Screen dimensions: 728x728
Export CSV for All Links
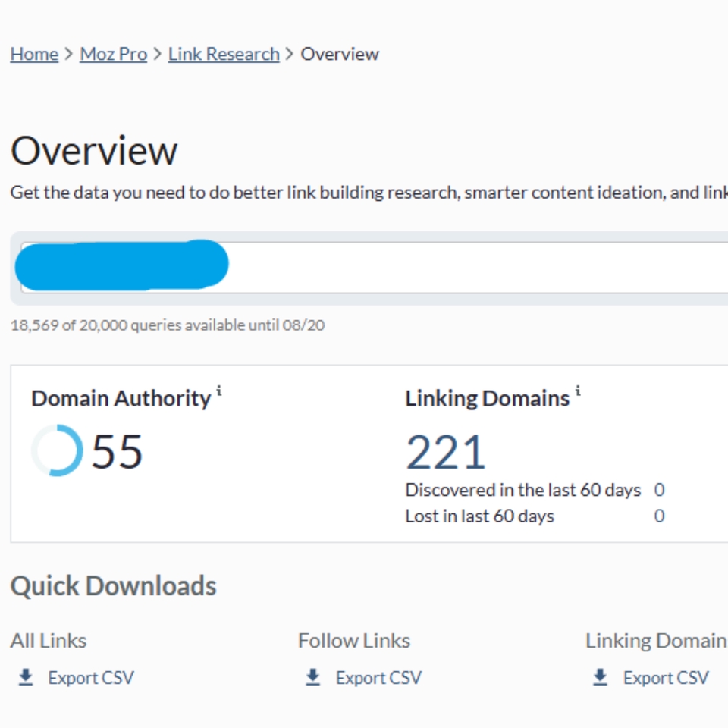point(89,678)
